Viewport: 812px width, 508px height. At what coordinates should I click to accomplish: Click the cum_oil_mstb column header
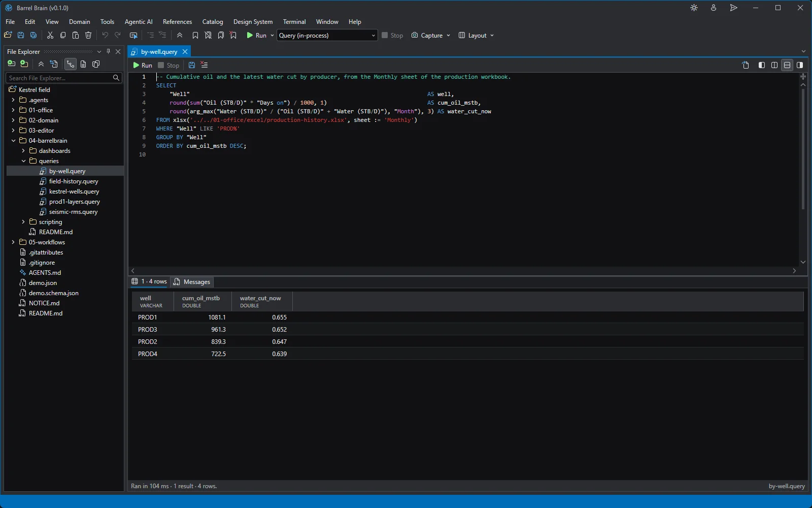pos(202,301)
